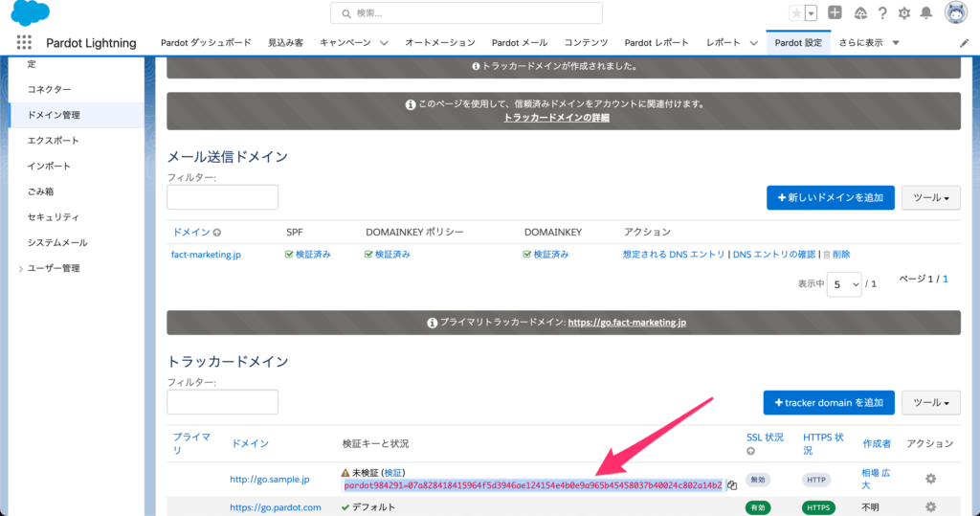Open the Pardot レポート tab
The width and height of the screenshot is (980, 516).
pyautogui.click(x=657, y=42)
